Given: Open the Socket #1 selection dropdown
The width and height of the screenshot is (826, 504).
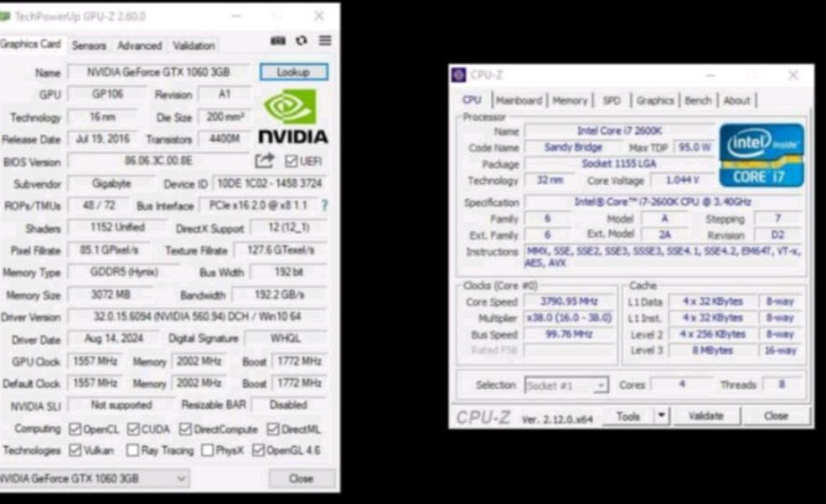Looking at the screenshot, I should coord(566,385).
